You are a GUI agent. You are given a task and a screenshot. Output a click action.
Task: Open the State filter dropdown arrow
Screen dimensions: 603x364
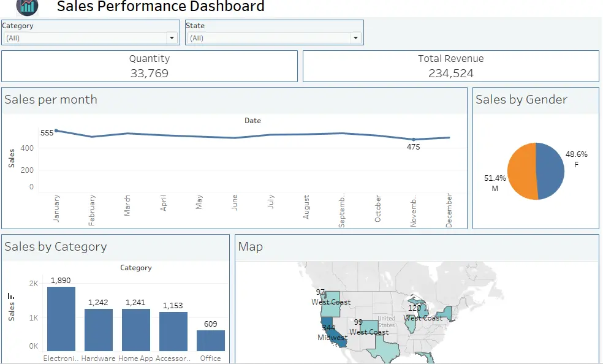355,38
